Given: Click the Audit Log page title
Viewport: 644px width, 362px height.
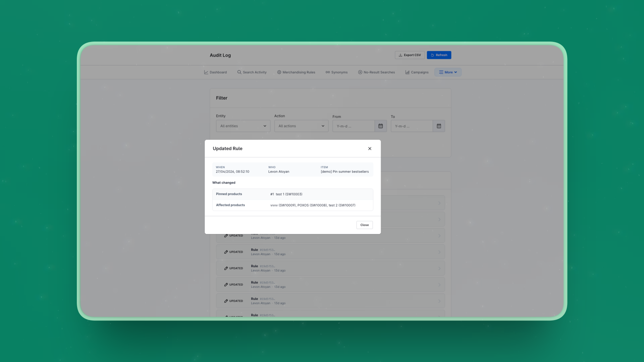Looking at the screenshot, I should point(220,55).
